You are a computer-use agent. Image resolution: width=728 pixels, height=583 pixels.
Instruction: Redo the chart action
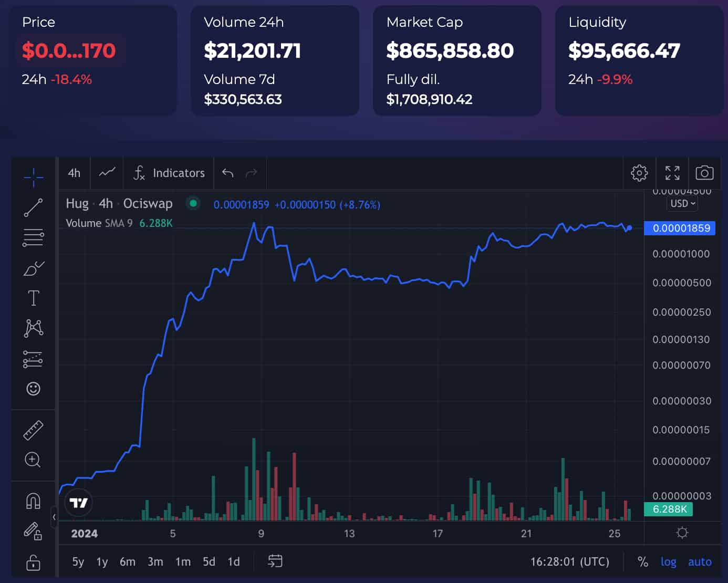251,173
